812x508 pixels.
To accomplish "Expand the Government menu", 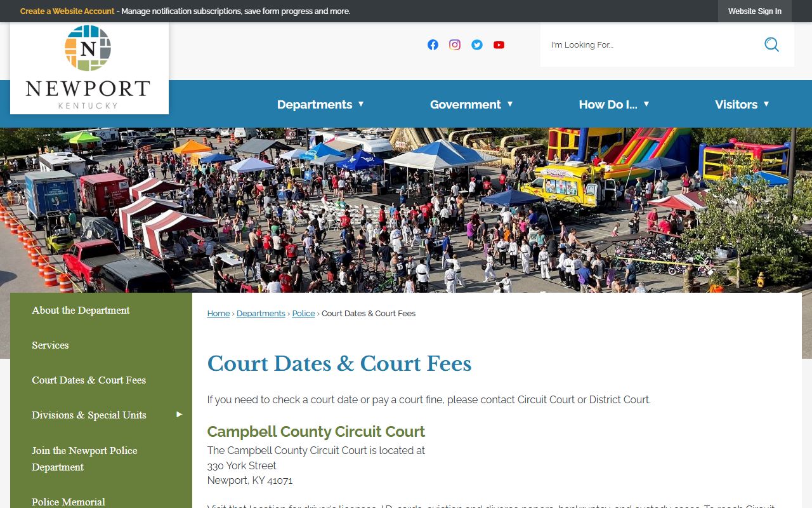I will 471,104.
